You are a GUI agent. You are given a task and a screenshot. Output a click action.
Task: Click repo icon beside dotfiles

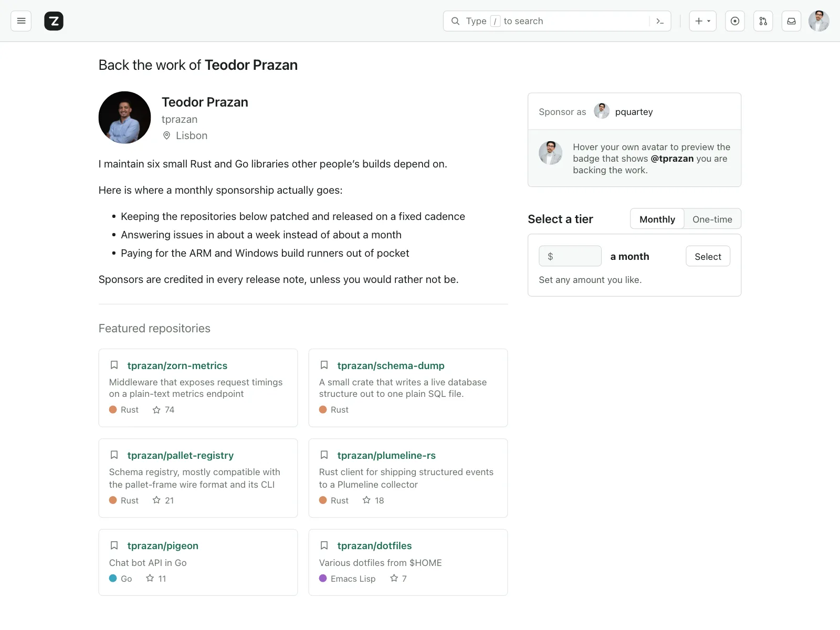click(x=324, y=545)
